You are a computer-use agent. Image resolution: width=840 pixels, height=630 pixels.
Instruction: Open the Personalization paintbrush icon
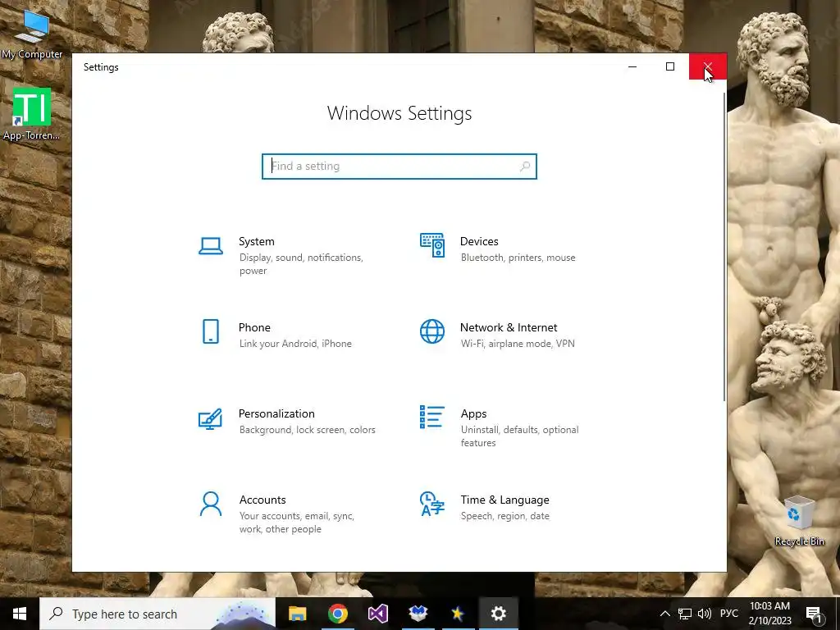pos(211,419)
